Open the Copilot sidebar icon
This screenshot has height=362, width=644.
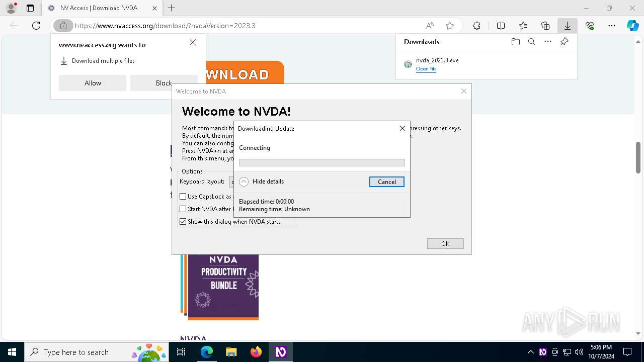point(632,26)
